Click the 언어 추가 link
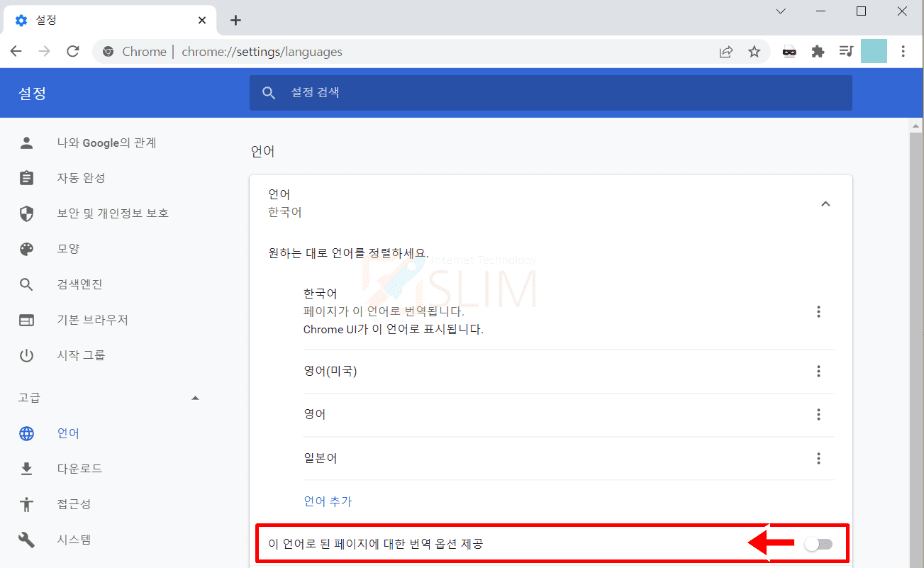This screenshot has height=568, width=924. point(328,501)
